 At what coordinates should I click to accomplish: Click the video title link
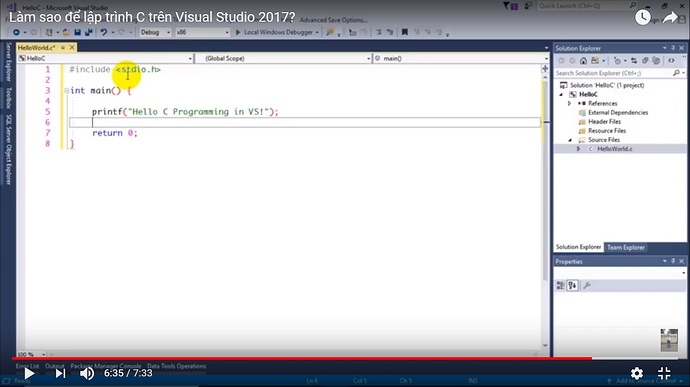click(x=152, y=17)
